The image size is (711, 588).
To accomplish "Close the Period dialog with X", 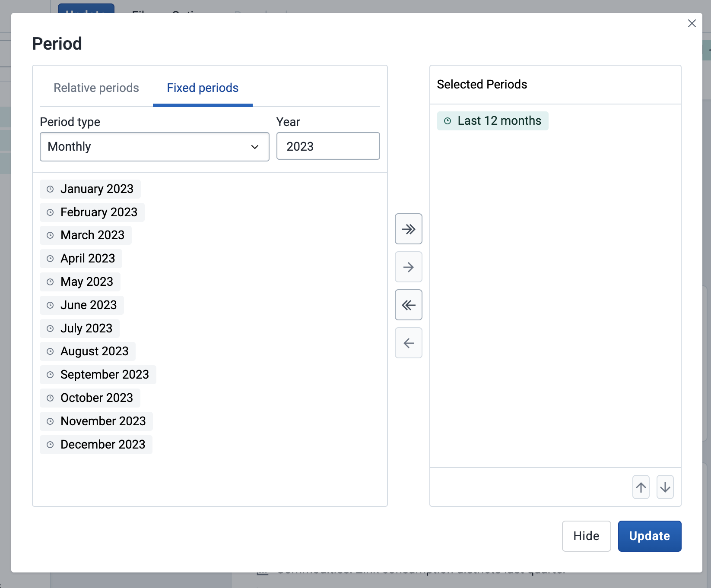I will [x=692, y=23].
